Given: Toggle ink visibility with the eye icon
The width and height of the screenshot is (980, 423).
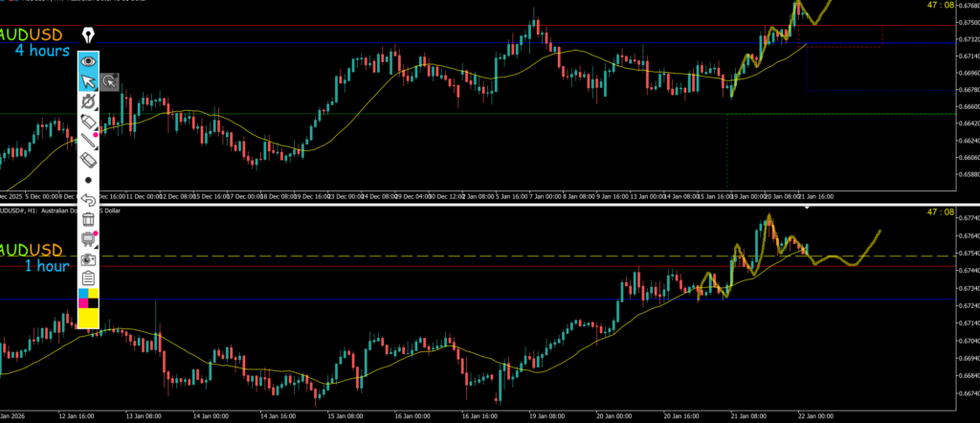Looking at the screenshot, I should coord(88,59).
